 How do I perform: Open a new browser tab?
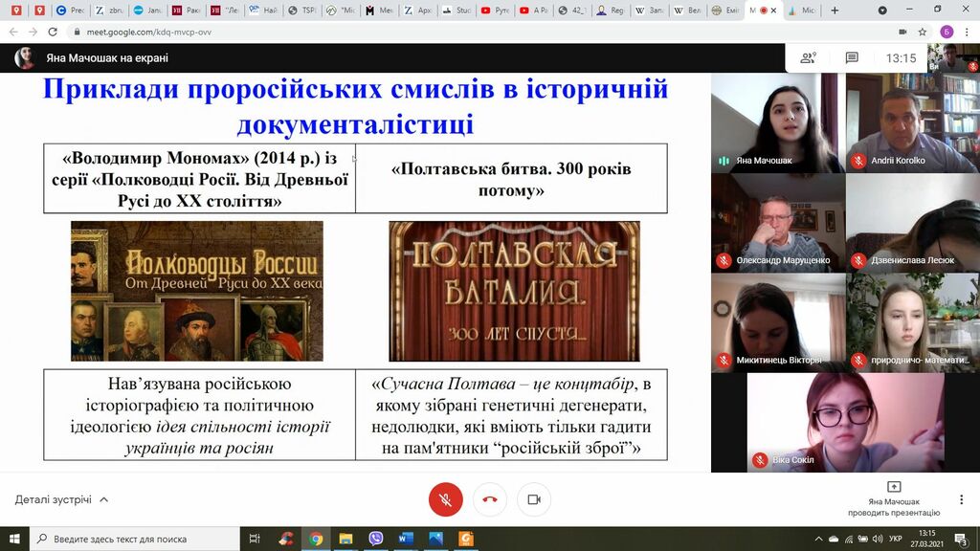(835, 11)
